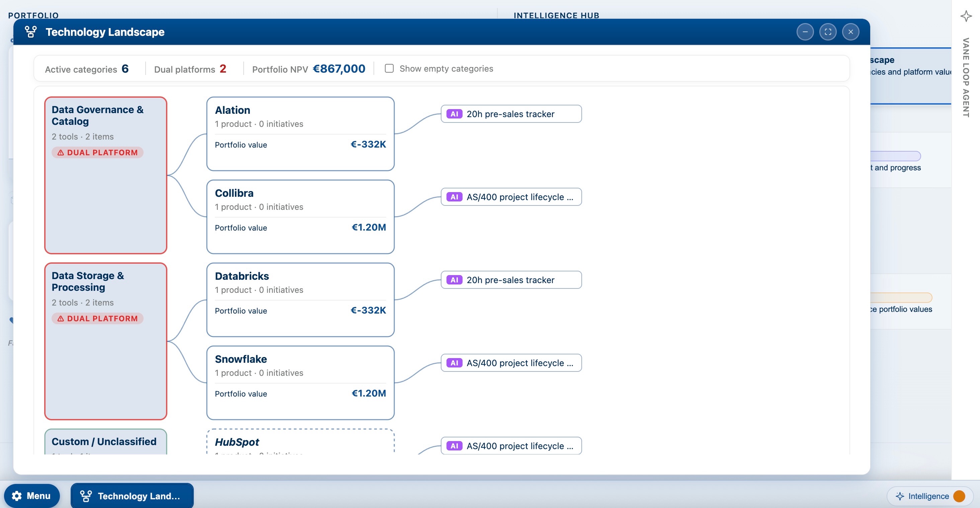Minimize the Technology Landscape window
This screenshot has height=508, width=980.
pyautogui.click(x=805, y=32)
